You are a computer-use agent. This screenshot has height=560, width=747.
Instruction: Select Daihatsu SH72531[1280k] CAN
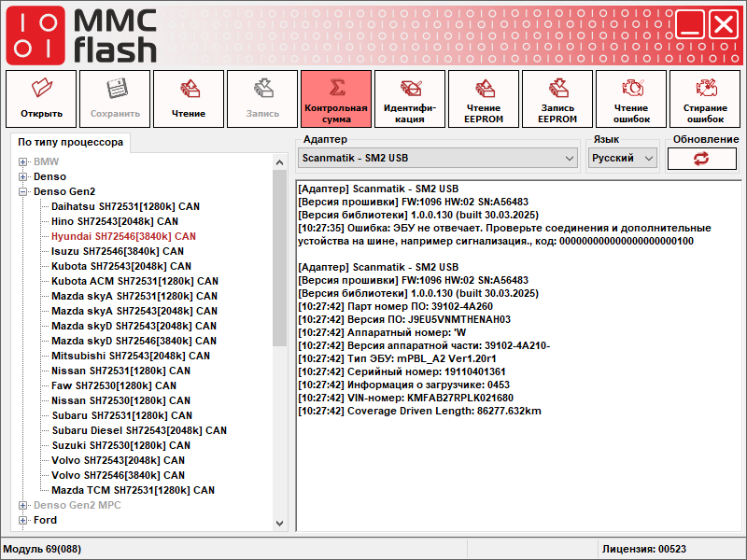tap(125, 206)
